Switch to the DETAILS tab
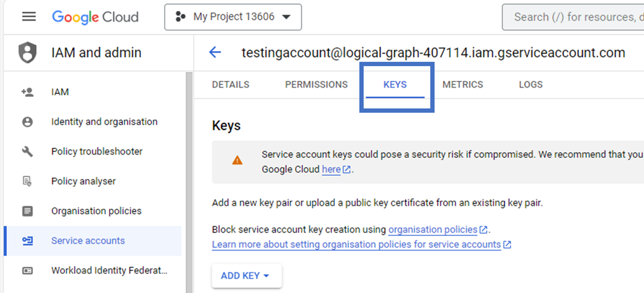 [230, 84]
